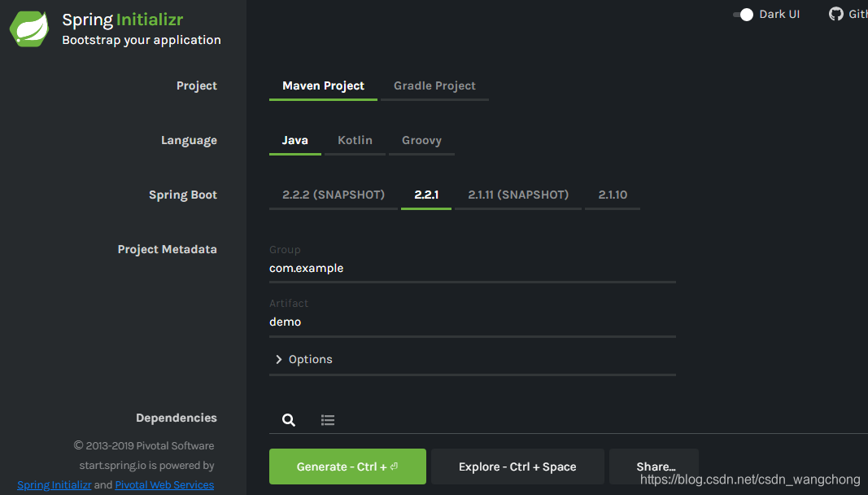868x495 pixels.
Task: Toggle the Dark UI switch
Action: point(743,15)
